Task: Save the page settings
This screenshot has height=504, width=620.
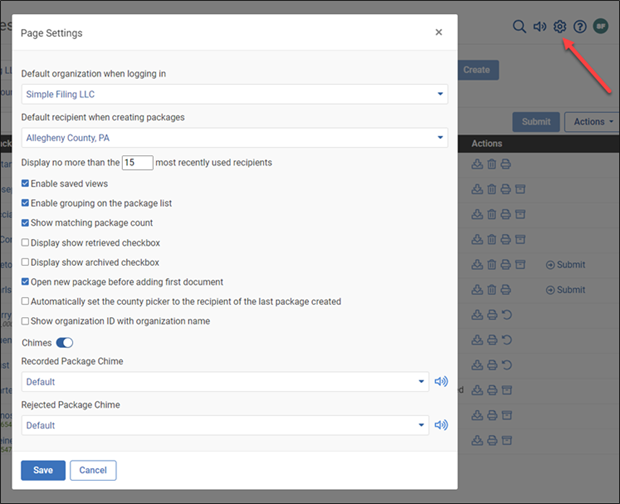Action: point(43,470)
